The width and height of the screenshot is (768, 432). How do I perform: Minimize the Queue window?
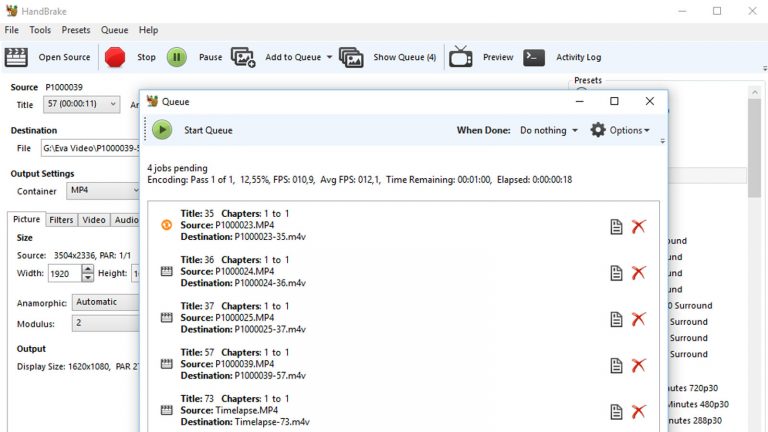(x=579, y=101)
